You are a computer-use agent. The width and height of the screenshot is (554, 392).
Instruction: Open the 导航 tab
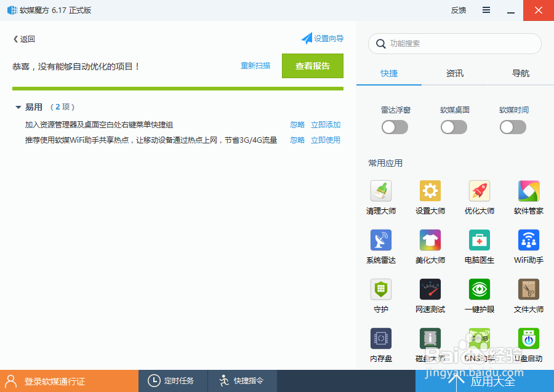521,73
